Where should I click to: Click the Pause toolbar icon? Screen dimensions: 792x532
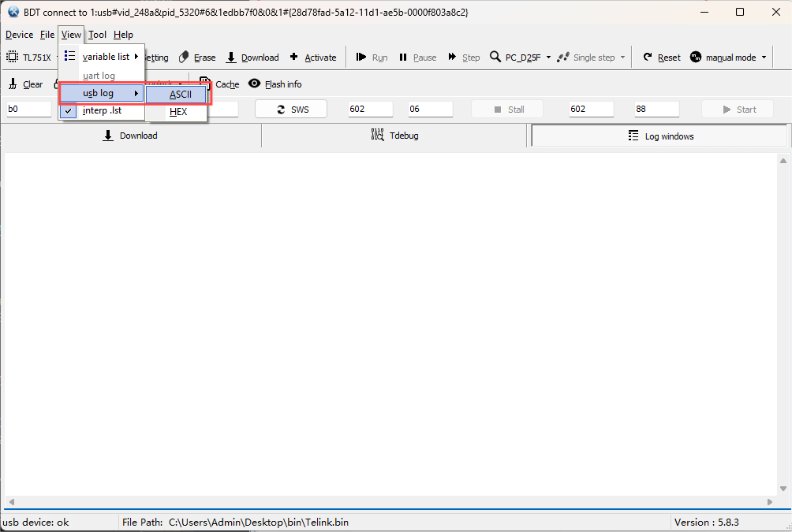402,57
